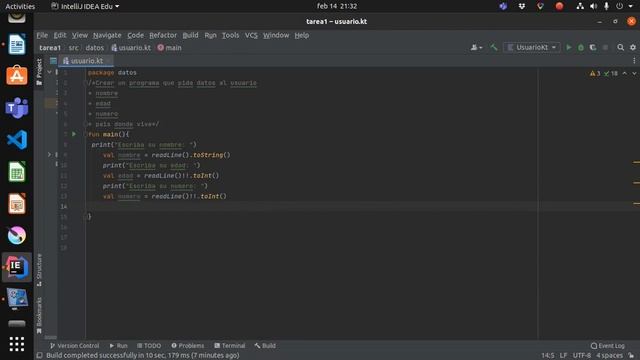Open IDE settings gear icon

pyautogui.click(x=633, y=47)
